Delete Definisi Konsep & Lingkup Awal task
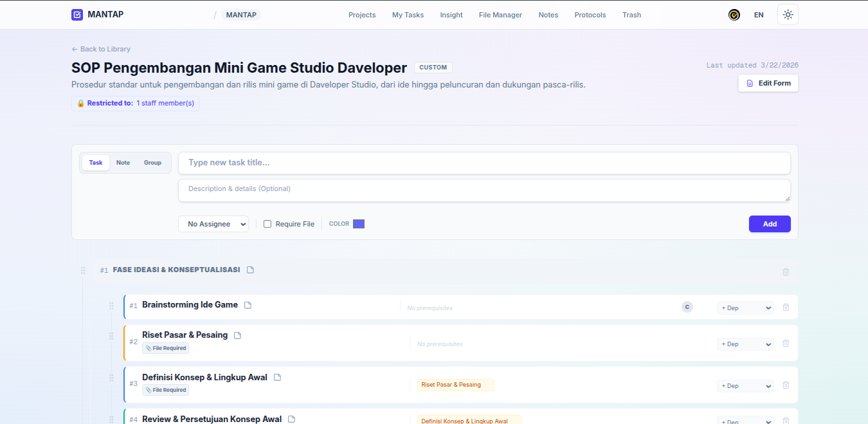 [786, 385]
